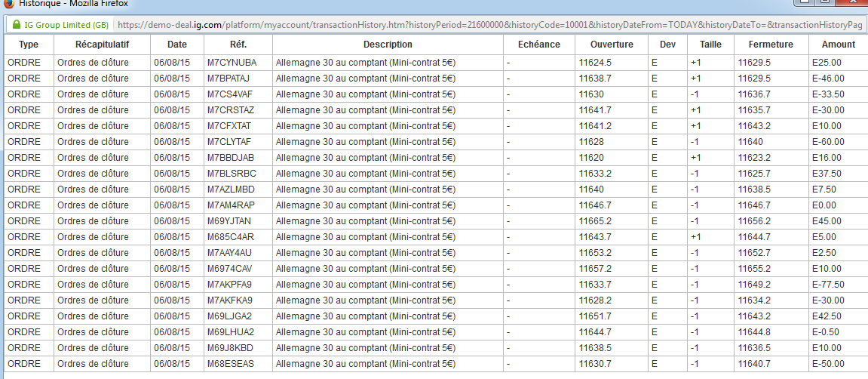
Task: Select reference M7AZLMBD
Action: pos(232,189)
